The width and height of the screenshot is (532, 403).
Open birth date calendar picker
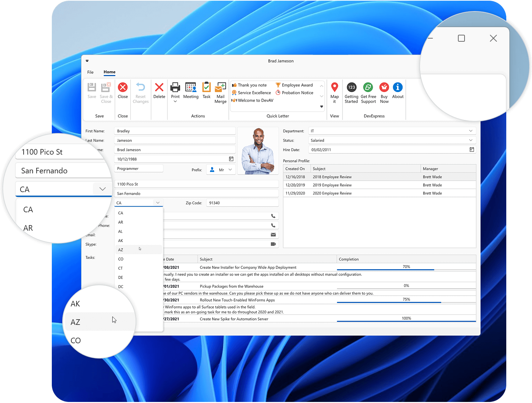(x=231, y=159)
